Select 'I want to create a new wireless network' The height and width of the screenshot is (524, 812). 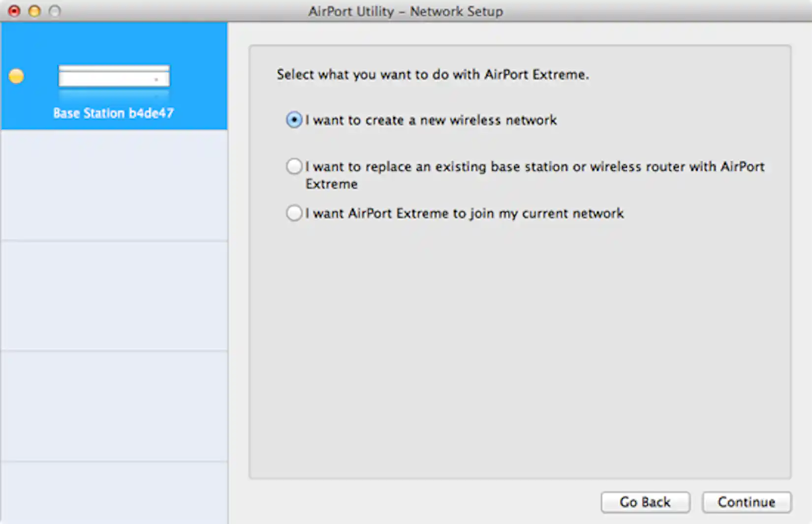(294, 120)
